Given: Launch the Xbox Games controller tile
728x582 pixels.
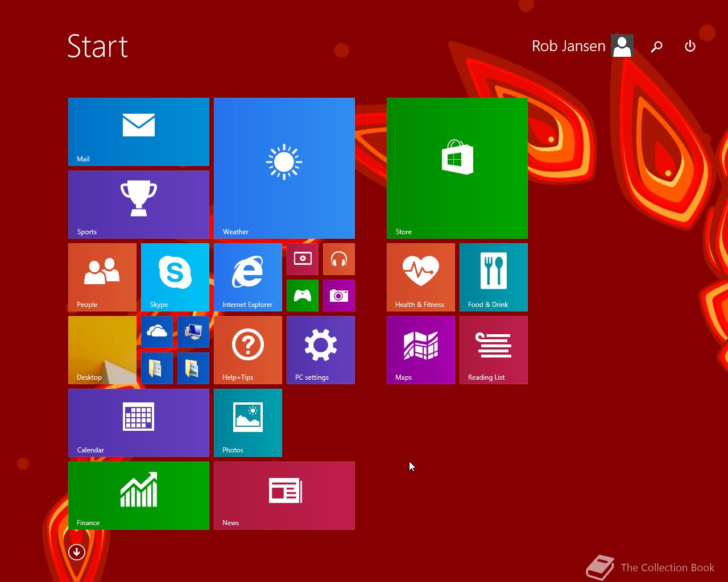Looking at the screenshot, I should (303, 296).
